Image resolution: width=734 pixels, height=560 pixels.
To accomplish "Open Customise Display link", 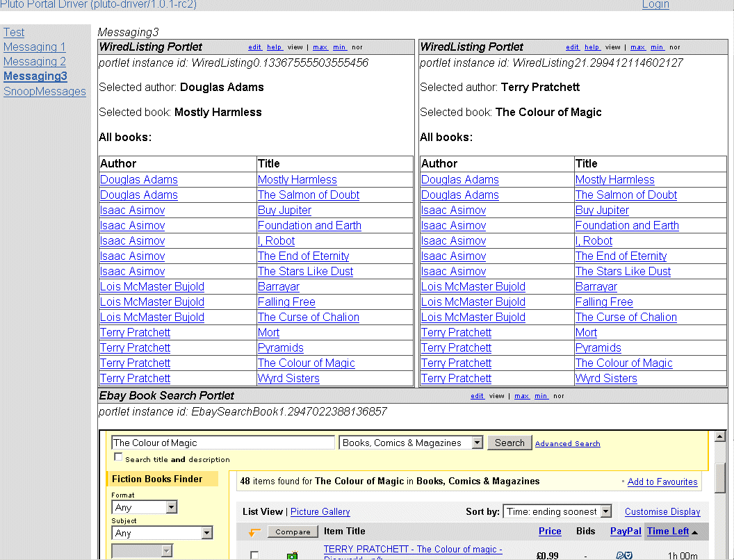I will click(662, 512).
